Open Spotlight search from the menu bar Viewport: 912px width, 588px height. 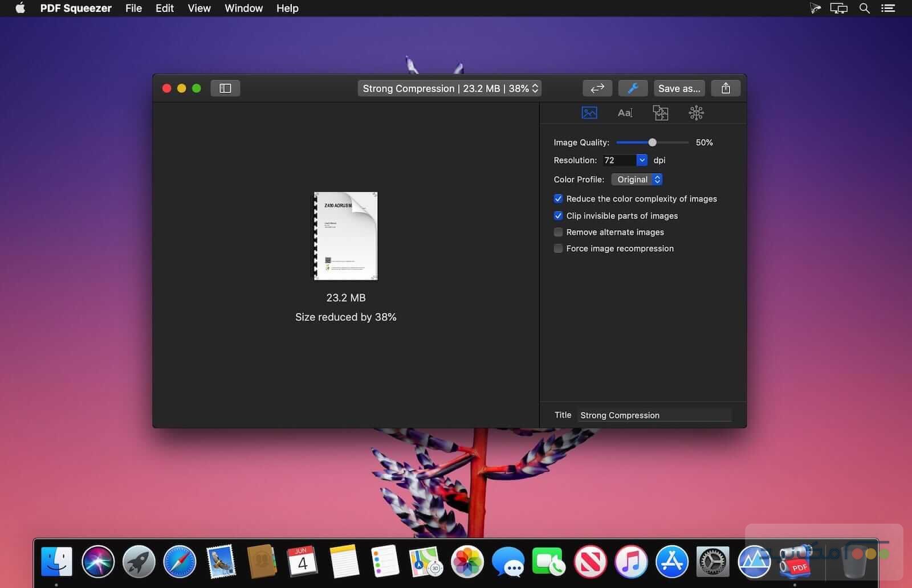point(864,9)
